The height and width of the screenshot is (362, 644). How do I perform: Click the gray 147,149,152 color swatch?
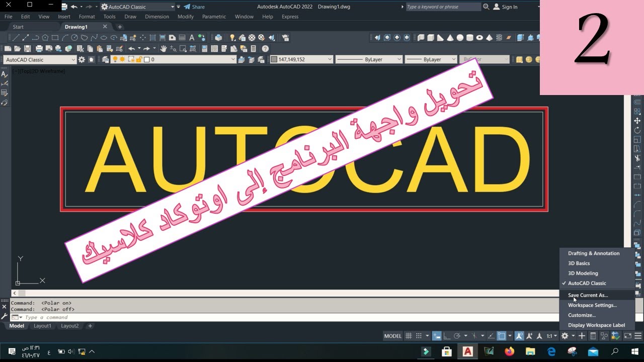coord(274,59)
